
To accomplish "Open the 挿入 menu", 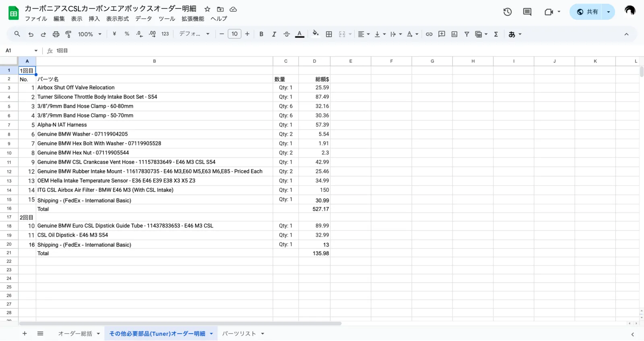I will (94, 19).
